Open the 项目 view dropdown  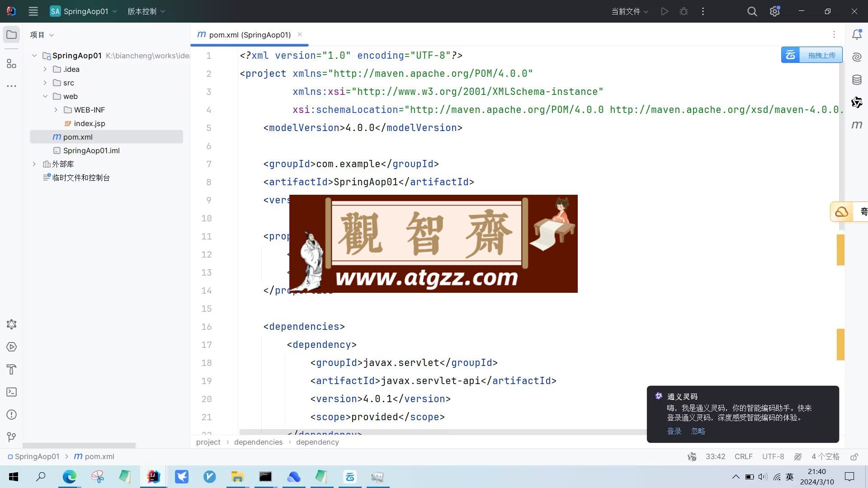pos(42,35)
